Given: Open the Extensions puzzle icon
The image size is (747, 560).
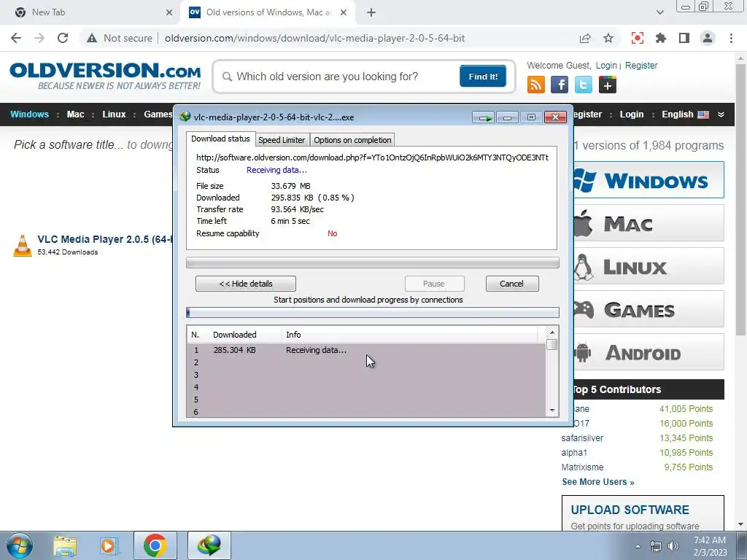Looking at the screenshot, I should click(x=661, y=38).
